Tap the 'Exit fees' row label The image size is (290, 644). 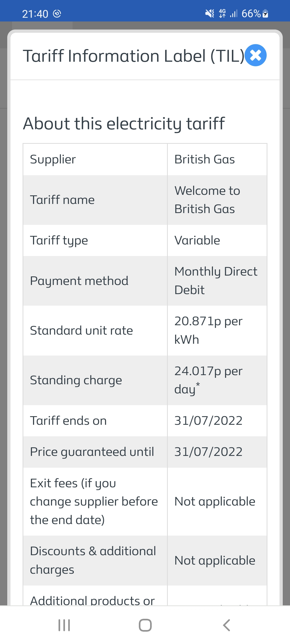94,502
